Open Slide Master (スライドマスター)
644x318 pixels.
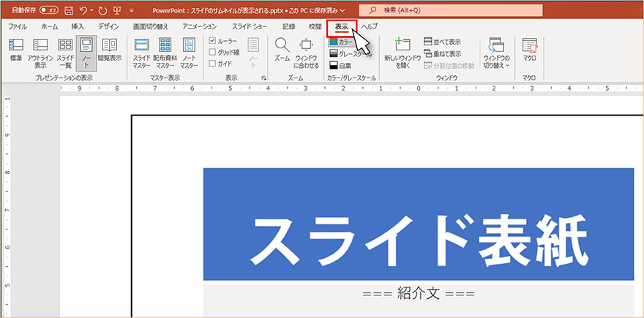pyautogui.click(x=142, y=50)
